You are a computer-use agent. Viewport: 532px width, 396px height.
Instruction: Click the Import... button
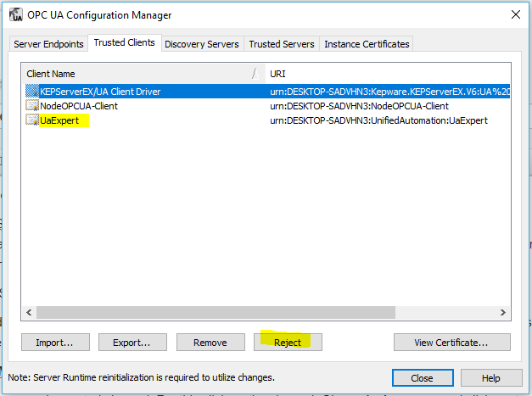pos(55,343)
